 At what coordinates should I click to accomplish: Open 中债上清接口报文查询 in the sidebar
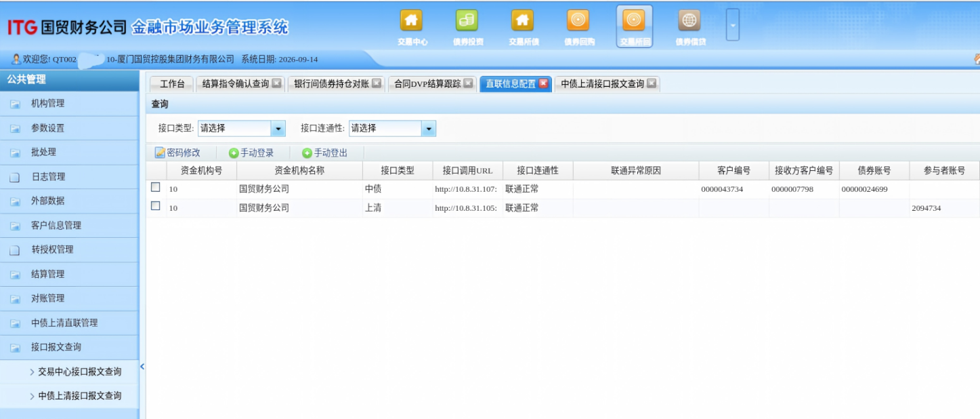[x=80, y=396]
